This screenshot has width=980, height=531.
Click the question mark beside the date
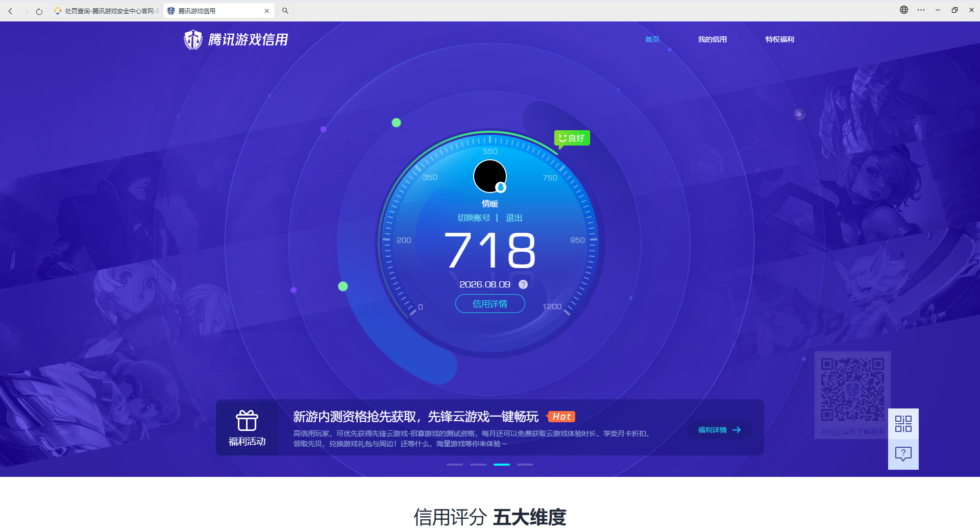(x=523, y=284)
